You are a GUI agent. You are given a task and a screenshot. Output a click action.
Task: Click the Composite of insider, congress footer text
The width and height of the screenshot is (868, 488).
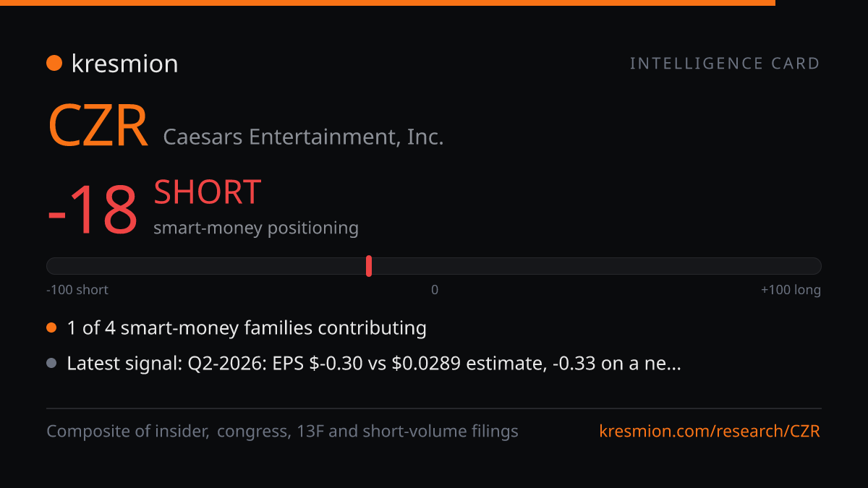coord(282,432)
